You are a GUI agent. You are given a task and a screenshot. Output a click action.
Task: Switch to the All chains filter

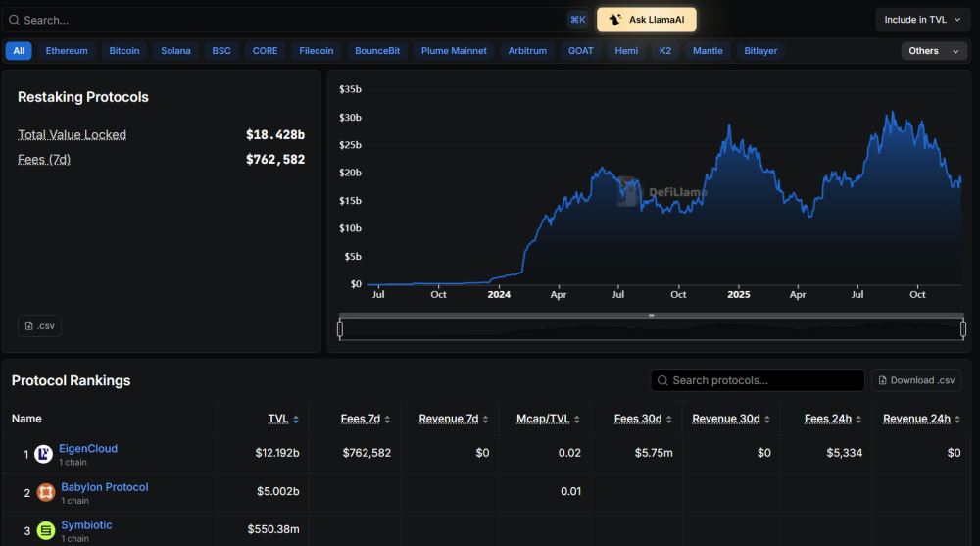tap(19, 51)
